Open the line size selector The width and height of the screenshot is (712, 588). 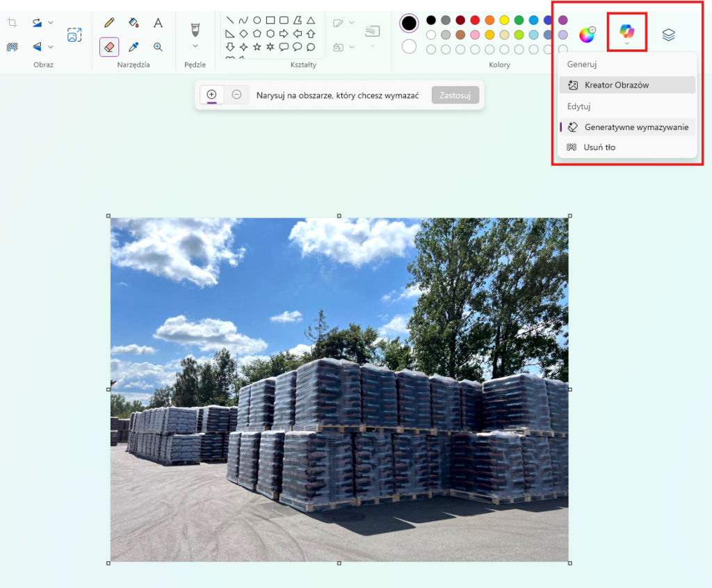click(x=373, y=35)
